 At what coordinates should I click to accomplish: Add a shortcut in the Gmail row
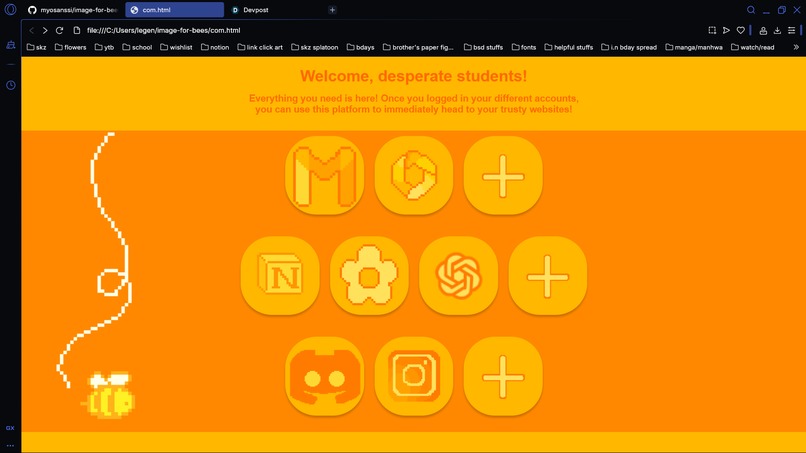[503, 175]
